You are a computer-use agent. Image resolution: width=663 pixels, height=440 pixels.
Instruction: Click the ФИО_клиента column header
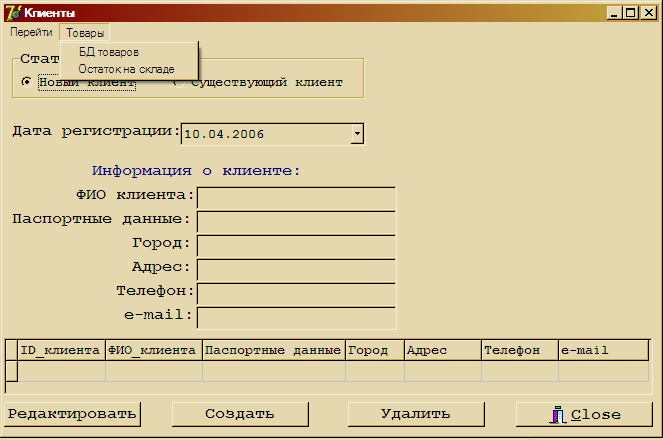[154, 350]
